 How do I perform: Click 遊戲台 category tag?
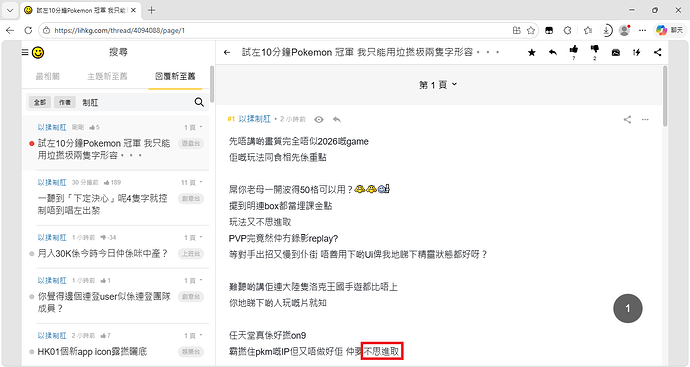[x=191, y=143]
